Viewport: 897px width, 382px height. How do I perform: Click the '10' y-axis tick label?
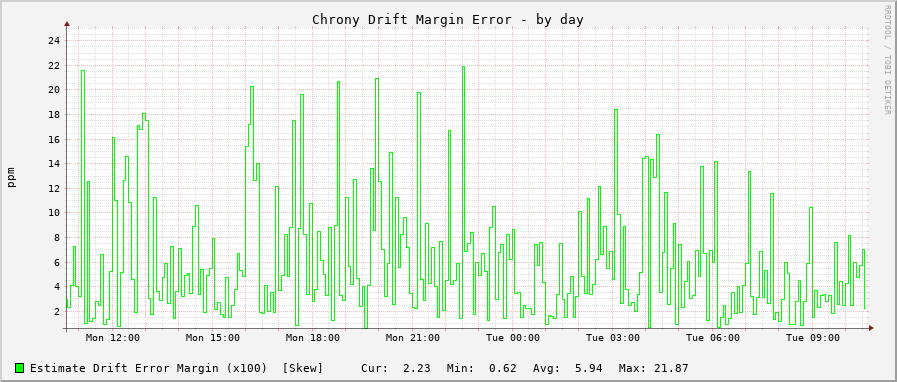click(54, 213)
